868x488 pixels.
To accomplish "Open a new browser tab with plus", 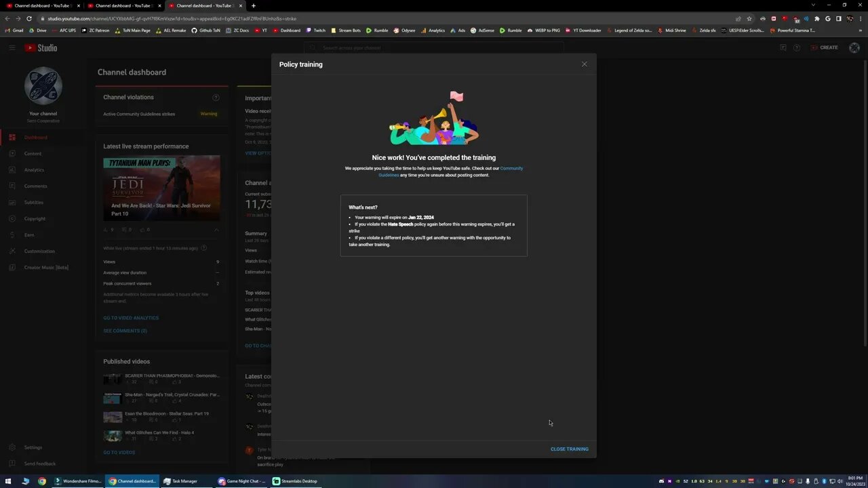I will (254, 5).
